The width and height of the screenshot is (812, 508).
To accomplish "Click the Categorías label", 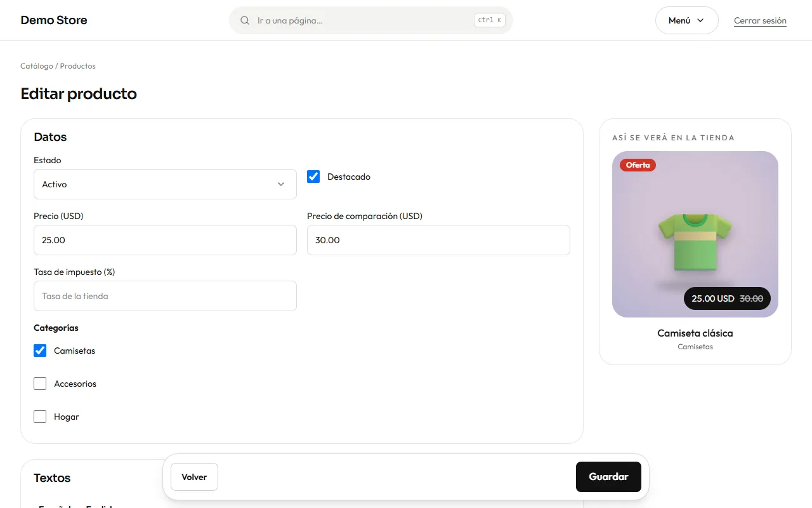I will [56, 328].
